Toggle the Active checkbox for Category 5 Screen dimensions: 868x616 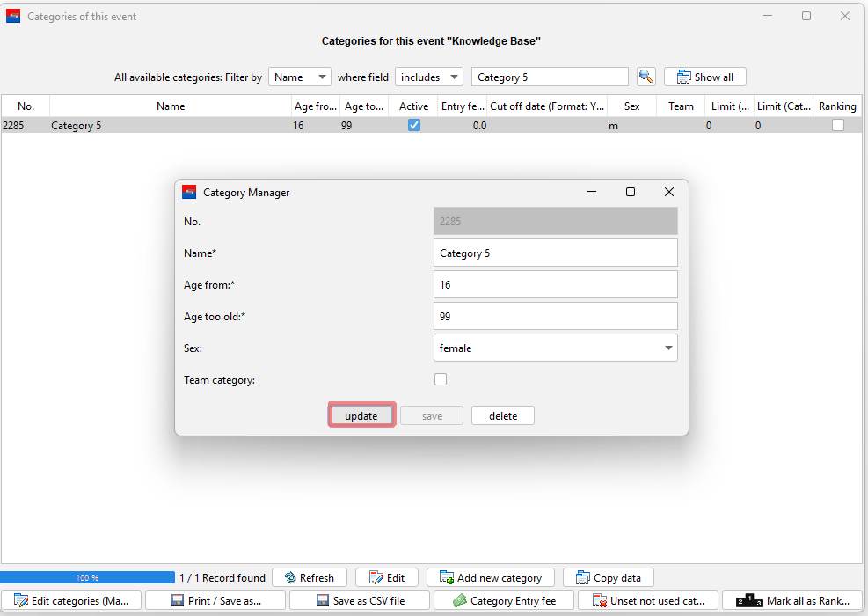coord(414,125)
